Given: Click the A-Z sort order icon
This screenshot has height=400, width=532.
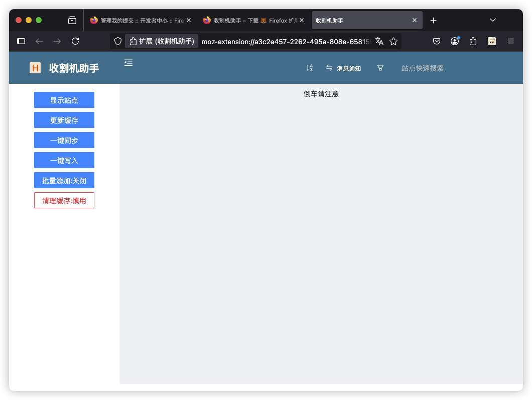Looking at the screenshot, I should [x=310, y=68].
